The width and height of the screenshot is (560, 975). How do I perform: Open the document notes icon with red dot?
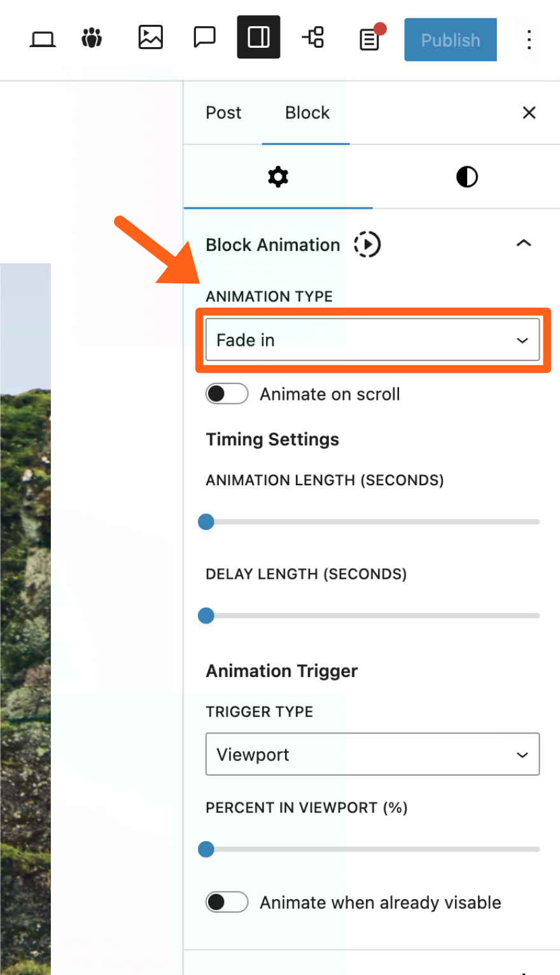(x=370, y=39)
